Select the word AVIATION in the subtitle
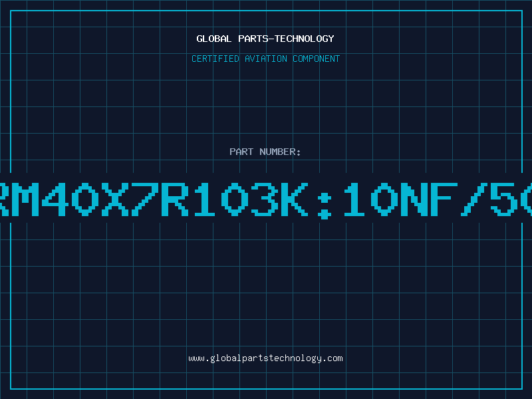532x399 pixels. [266, 59]
